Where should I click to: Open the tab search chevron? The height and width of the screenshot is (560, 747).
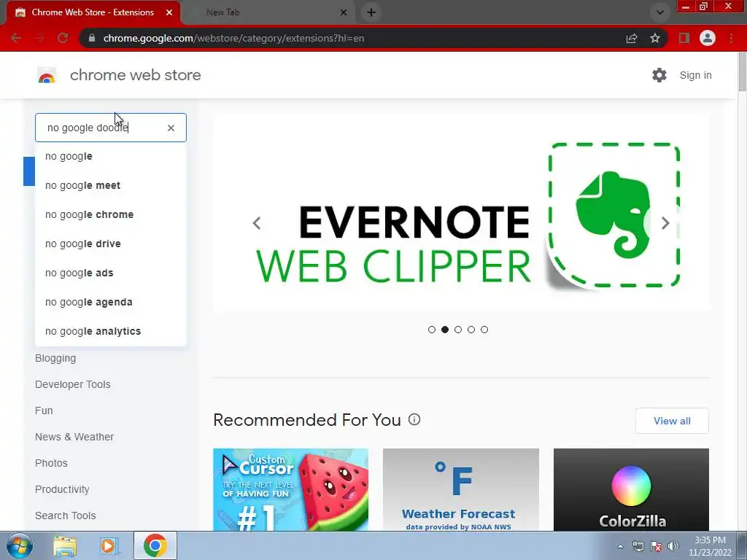coord(660,12)
